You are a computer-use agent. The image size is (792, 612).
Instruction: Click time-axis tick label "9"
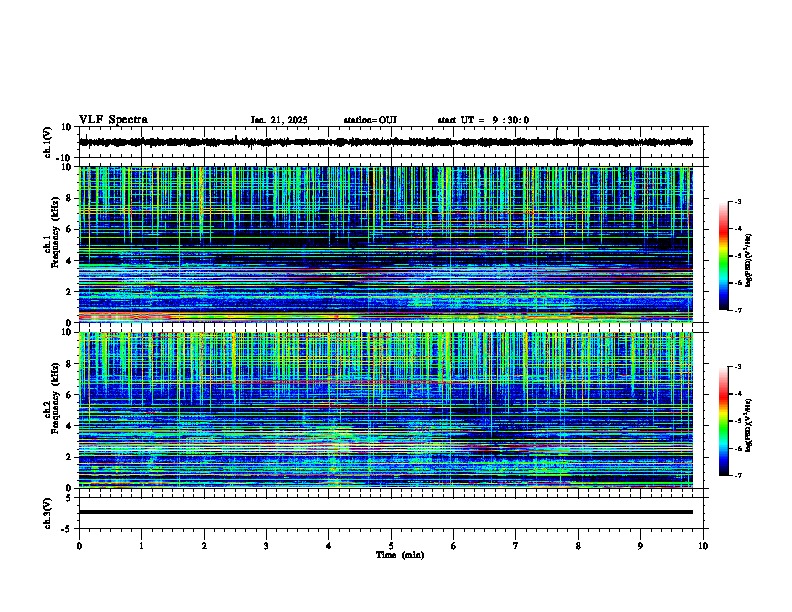tap(640, 546)
